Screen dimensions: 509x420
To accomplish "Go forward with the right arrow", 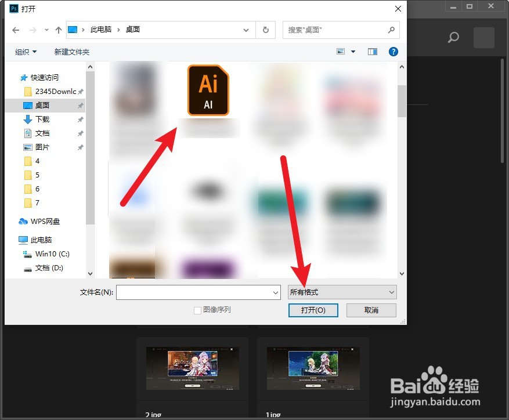I will pyautogui.click(x=33, y=30).
